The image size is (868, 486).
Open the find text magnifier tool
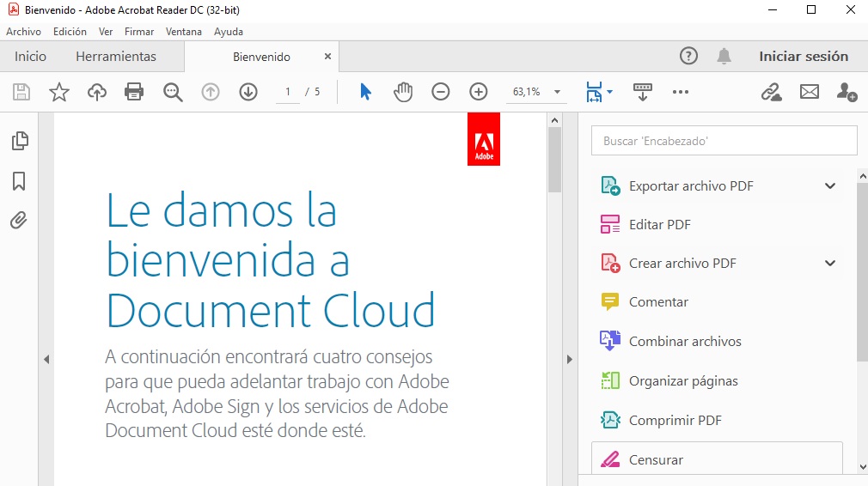tap(173, 92)
